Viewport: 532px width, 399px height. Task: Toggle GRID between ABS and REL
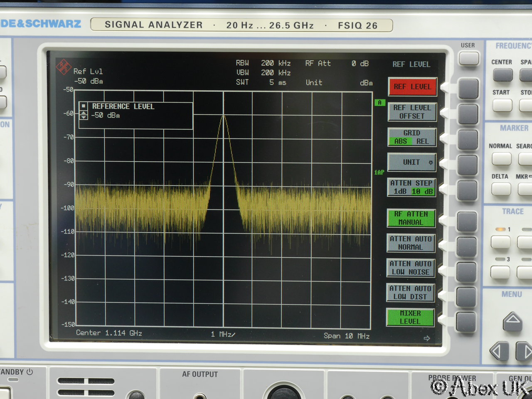[x=412, y=137]
